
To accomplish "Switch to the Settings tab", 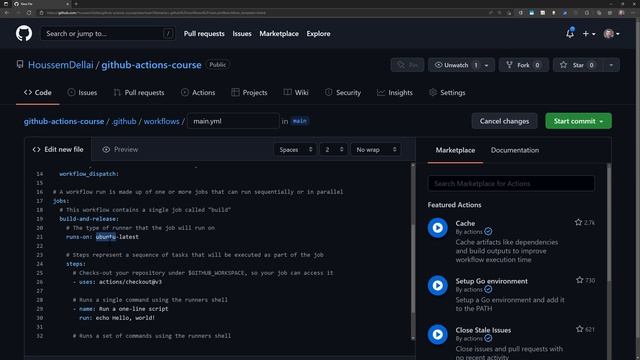I will (x=447, y=93).
